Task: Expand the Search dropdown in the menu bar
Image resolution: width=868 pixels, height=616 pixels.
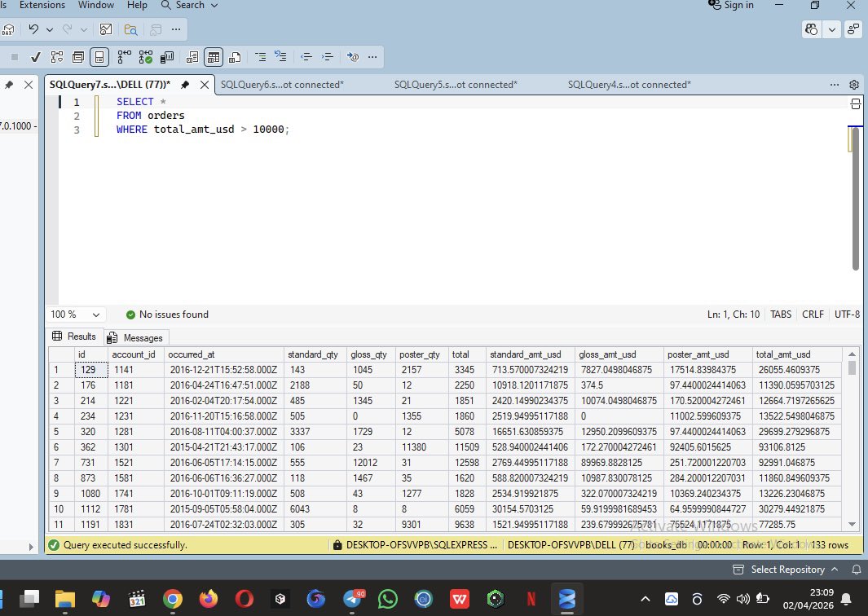Action: point(215,6)
